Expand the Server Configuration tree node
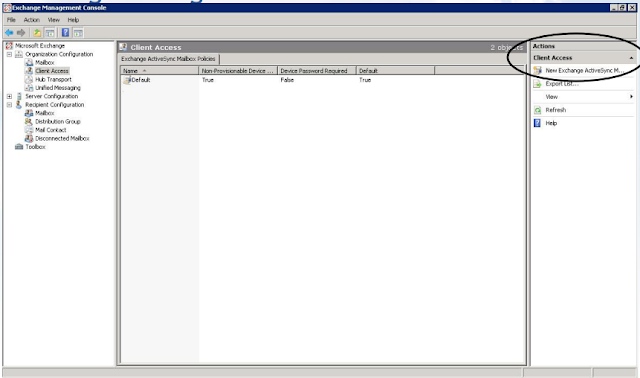 (x=9, y=96)
